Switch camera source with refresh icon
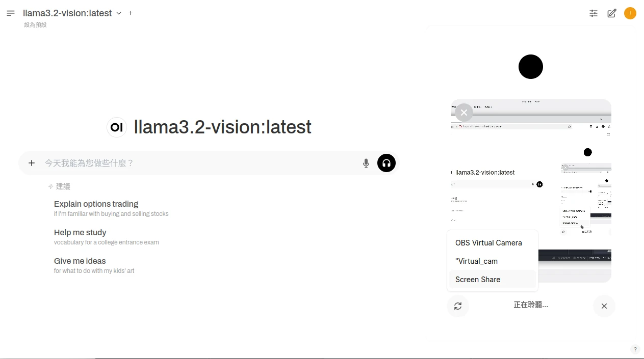 [458, 306]
